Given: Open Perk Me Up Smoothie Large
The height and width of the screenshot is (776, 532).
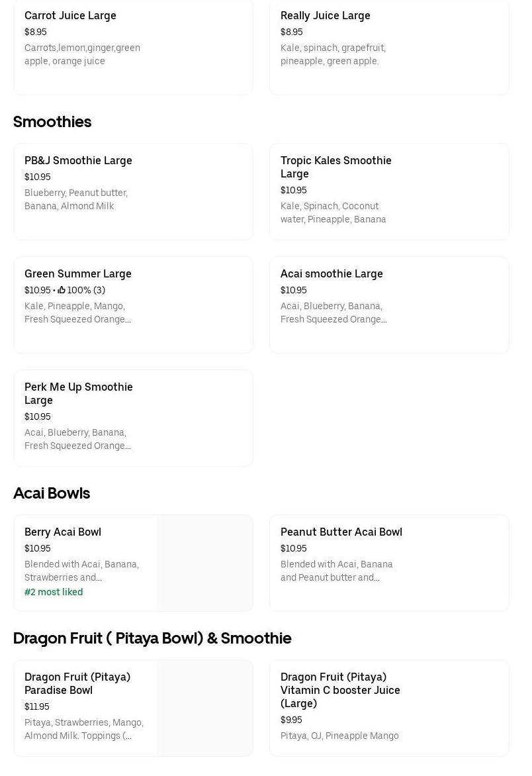Looking at the screenshot, I should (x=78, y=393).
